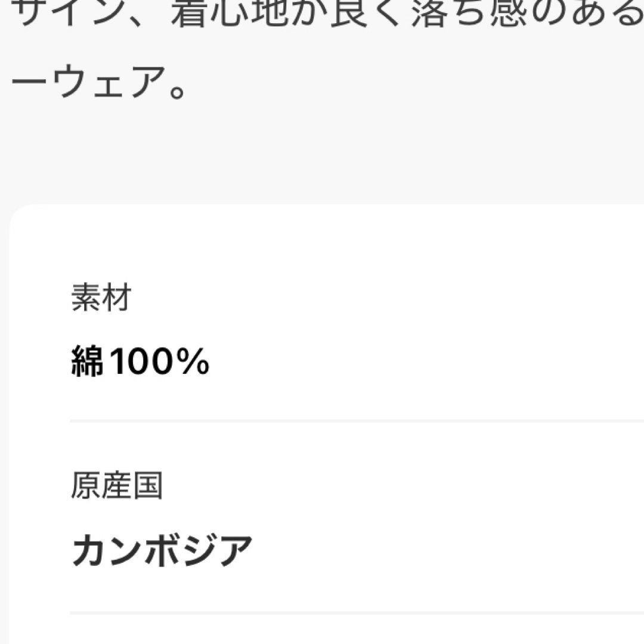Select the 綿100% material value
The image size is (644, 644).
[x=141, y=361]
